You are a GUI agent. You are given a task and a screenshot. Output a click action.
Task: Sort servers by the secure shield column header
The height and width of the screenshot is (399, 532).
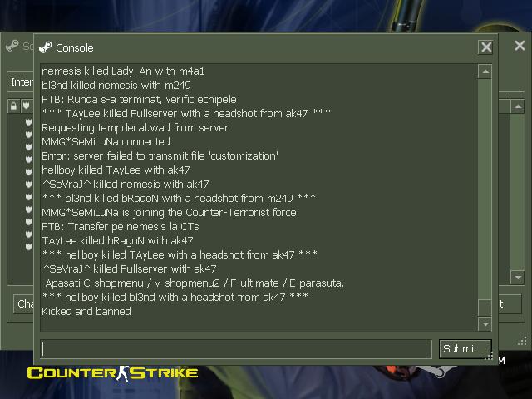pyautogui.click(x=27, y=106)
